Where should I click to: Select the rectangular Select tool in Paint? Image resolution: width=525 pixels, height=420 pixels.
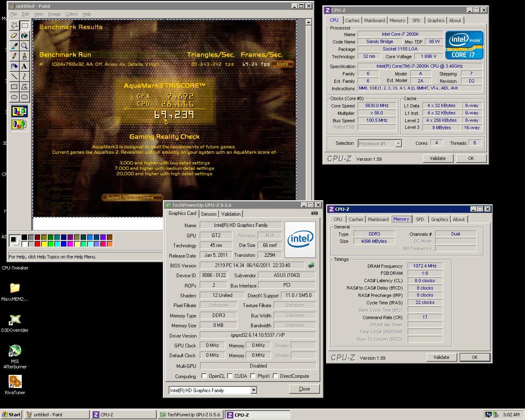coord(25,25)
